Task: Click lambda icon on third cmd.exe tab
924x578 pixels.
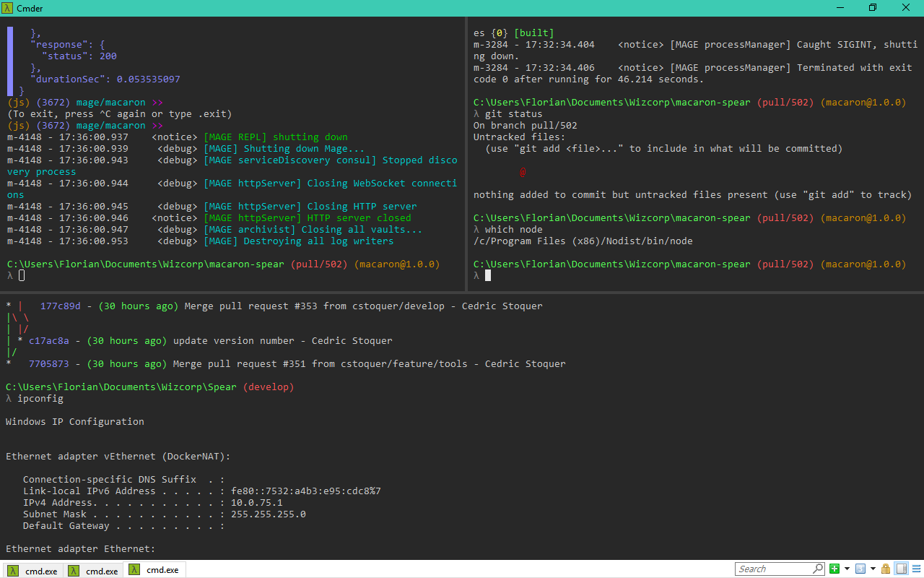Action: tap(135, 570)
